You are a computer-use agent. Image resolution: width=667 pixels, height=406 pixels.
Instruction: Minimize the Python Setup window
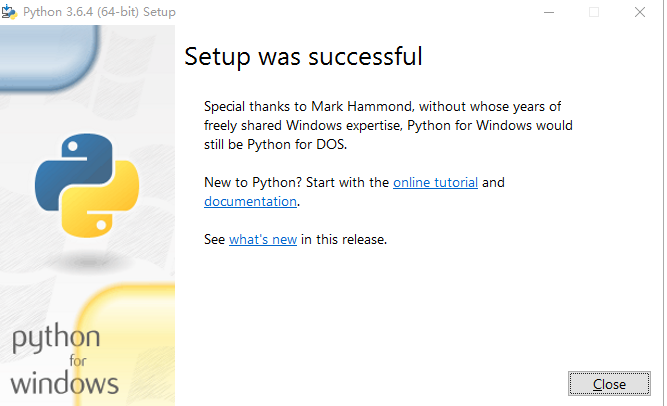549,12
